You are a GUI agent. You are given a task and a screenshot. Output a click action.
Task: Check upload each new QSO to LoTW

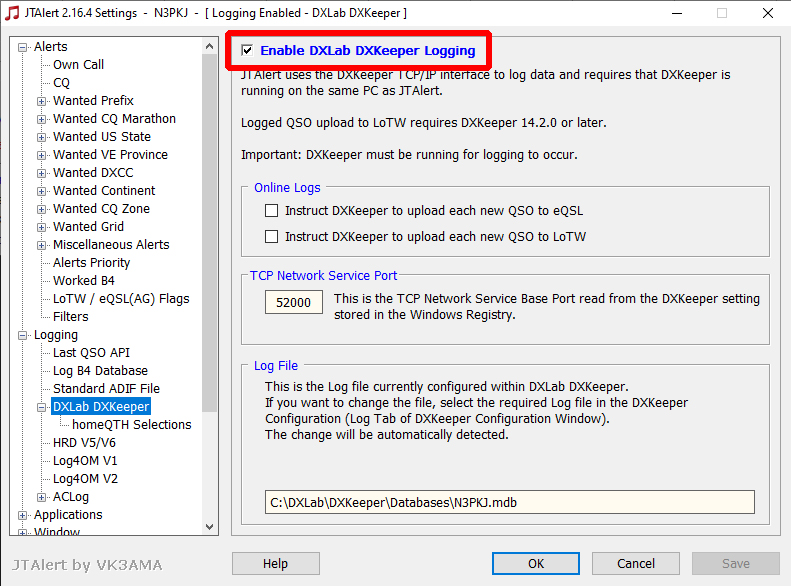pyautogui.click(x=271, y=237)
